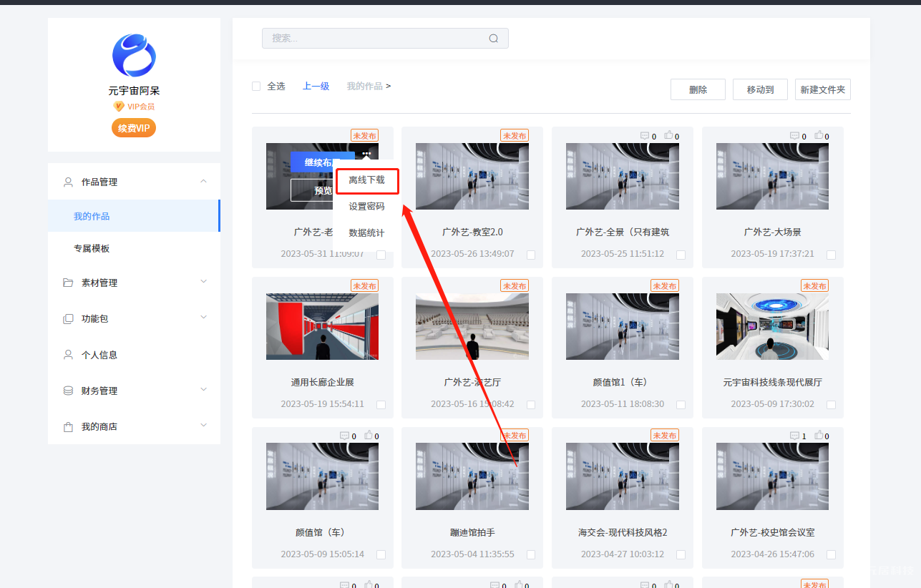Select the checkbox on 广外艺-演艺厅 card
The width and height of the screenshot is (921, 588).
click(x=531, y=405)
